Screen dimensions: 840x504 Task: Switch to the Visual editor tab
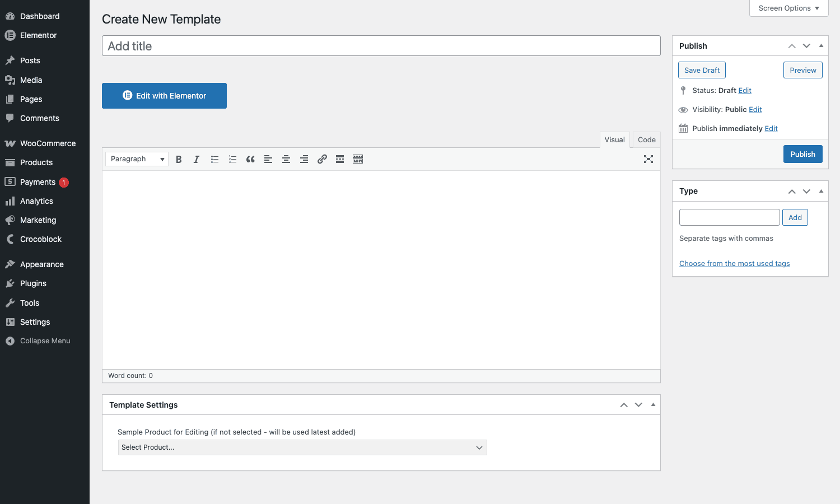614,140
